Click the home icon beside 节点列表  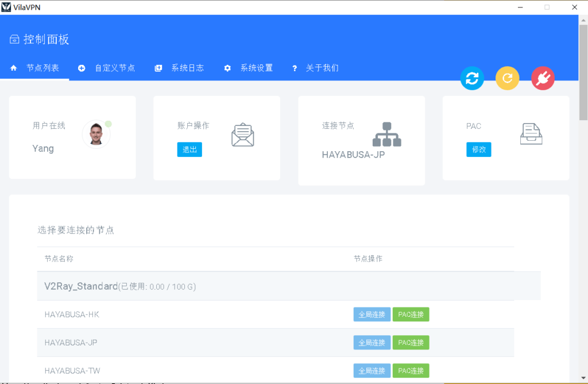[x=14, y=68]
